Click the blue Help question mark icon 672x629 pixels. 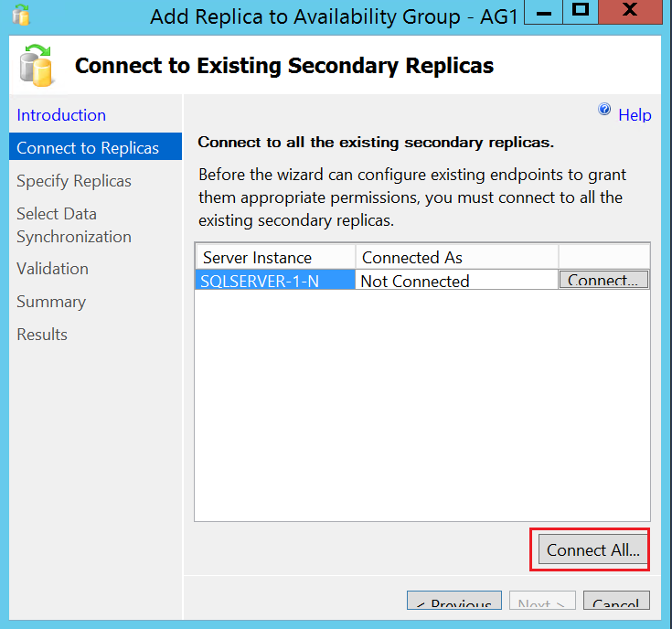click(604, 110)
